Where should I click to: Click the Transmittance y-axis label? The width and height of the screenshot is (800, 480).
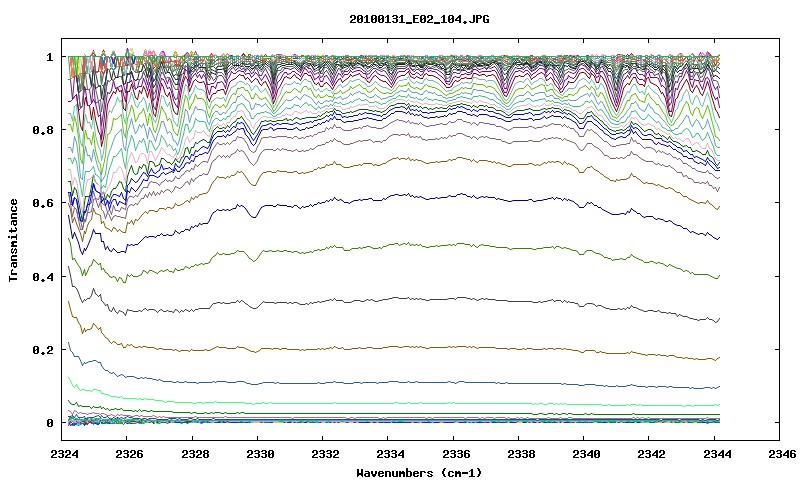pyautogui.click(x=13, y=240)
